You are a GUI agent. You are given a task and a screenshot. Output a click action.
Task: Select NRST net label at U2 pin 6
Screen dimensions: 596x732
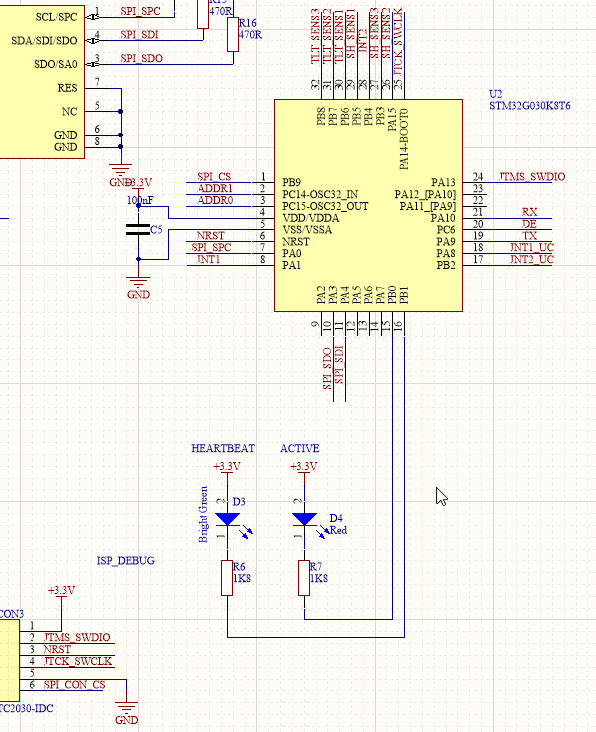pos(210,236)
